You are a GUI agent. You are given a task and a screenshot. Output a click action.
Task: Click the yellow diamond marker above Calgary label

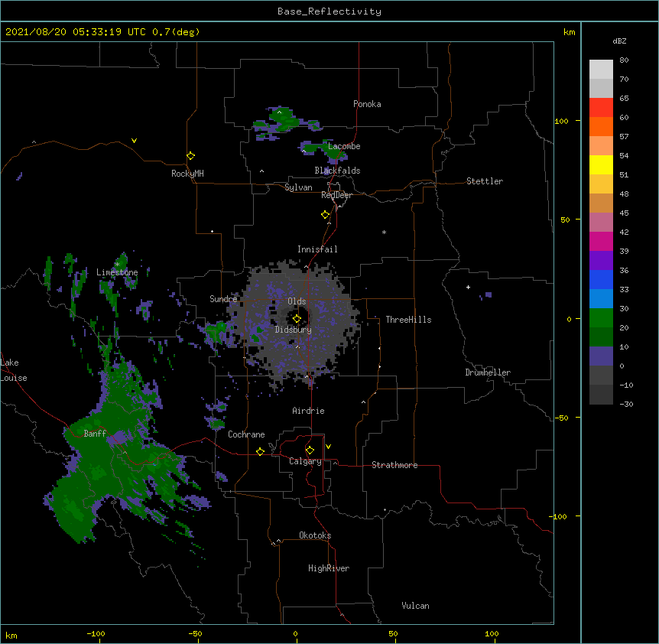click(310, 450)
